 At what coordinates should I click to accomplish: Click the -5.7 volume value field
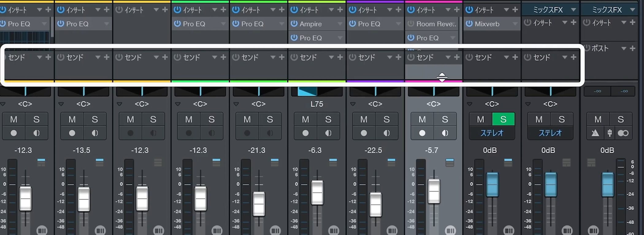tap(431, 150)
